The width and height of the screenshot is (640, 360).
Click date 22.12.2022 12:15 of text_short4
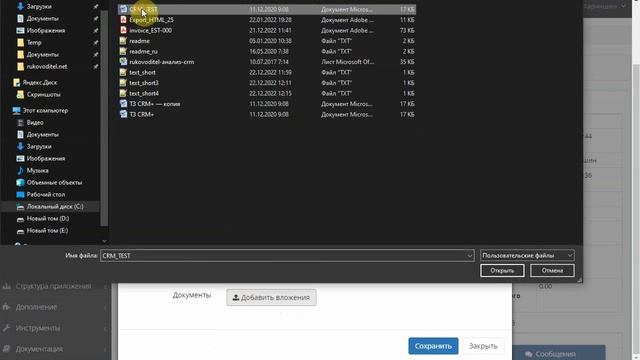pyautogui.click(x=271, y=93)
